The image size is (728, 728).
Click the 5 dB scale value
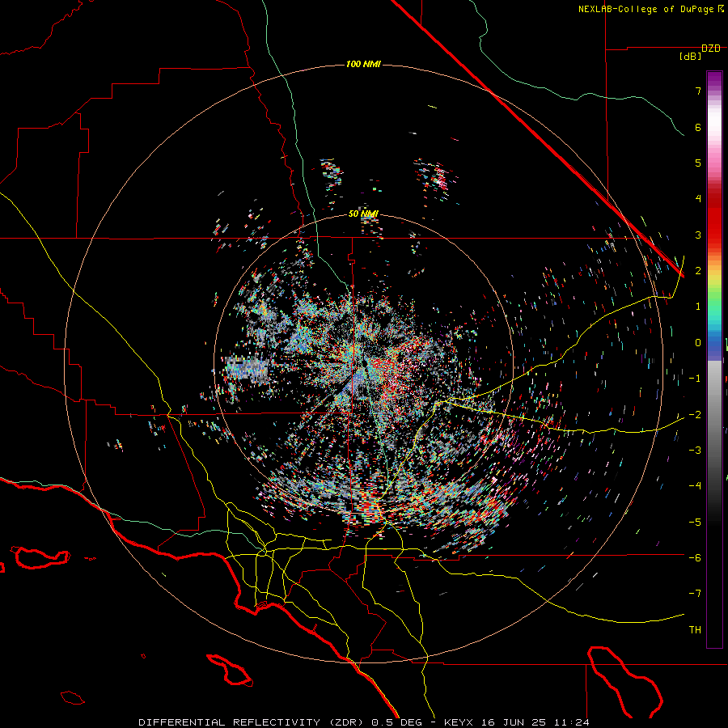(x=698, y=163)
